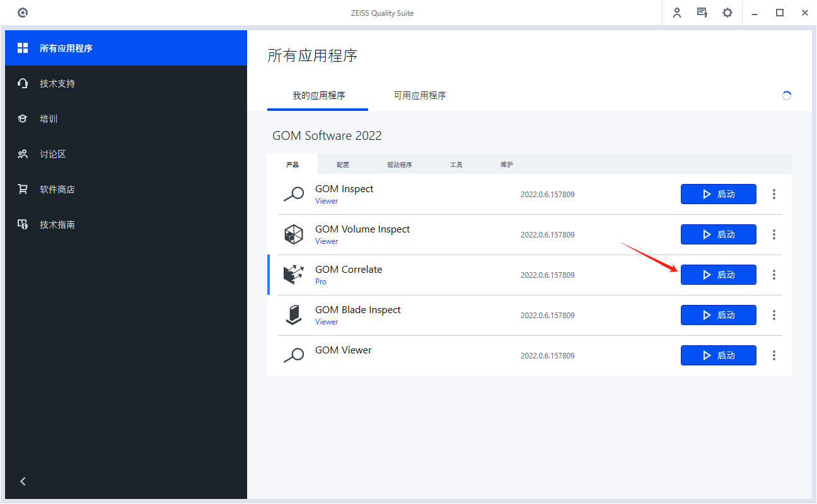Click the GOM Volume Inspect cube icon
817x504 pixels.
coord(293,234)
